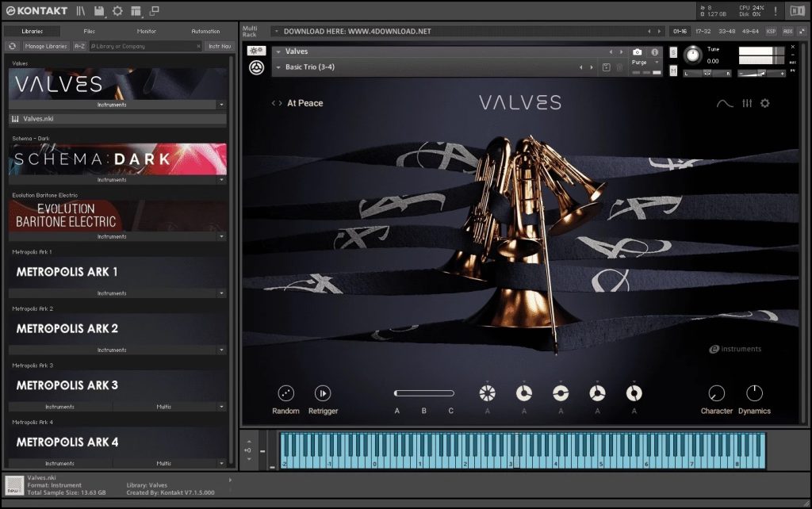Open the library browser icon beside the Kontakt logo
812x509 pixels.
tap(81, 11)
